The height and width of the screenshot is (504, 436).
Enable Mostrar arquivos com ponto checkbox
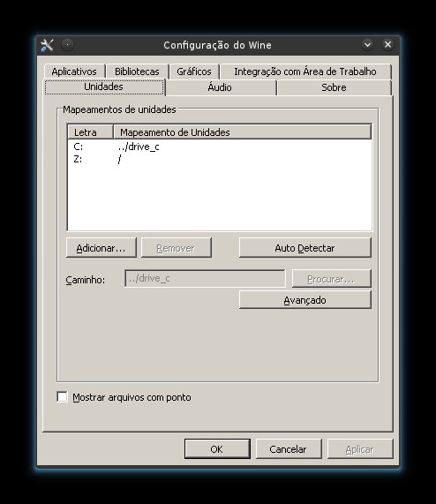[x=62, y=396]
